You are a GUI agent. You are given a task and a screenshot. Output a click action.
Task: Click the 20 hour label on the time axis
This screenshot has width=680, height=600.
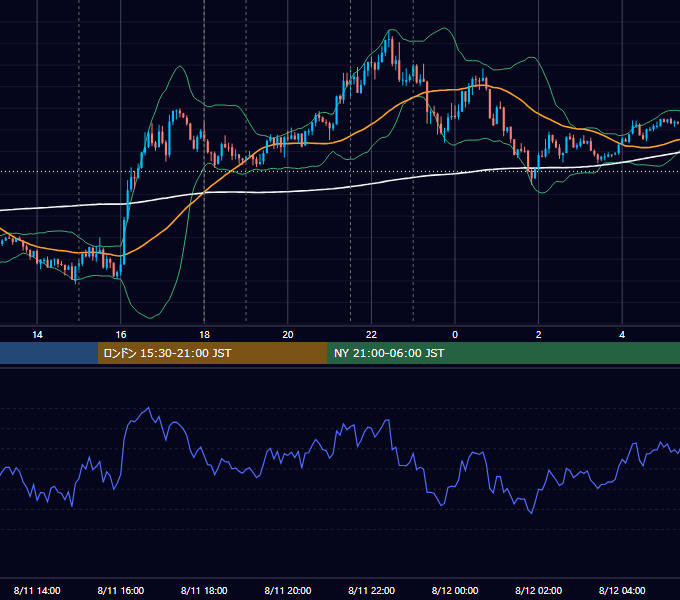[x=288, y=335]
